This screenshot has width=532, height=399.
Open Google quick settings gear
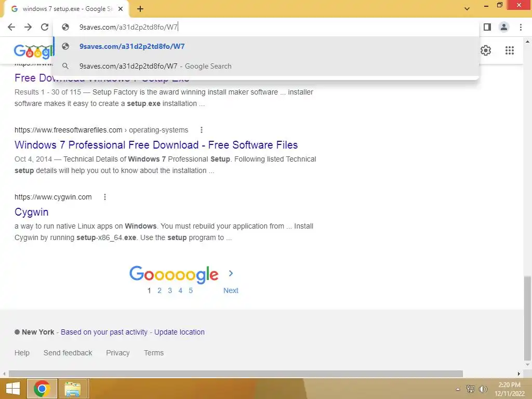(486, 50)
